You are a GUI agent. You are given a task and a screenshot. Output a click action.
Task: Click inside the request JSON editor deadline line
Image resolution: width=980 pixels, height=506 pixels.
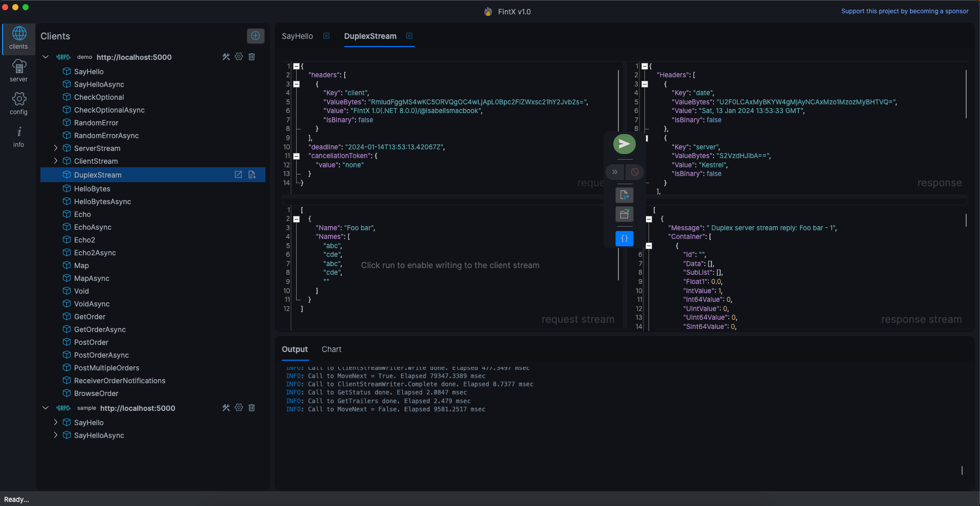376,147
